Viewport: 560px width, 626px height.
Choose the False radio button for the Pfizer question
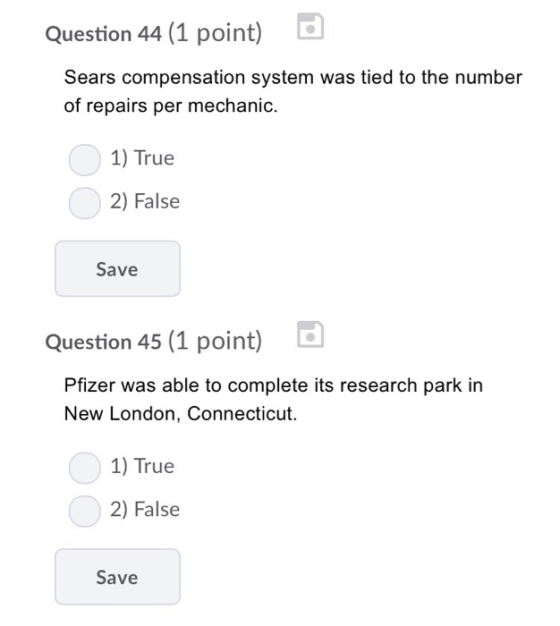point(85,511)
